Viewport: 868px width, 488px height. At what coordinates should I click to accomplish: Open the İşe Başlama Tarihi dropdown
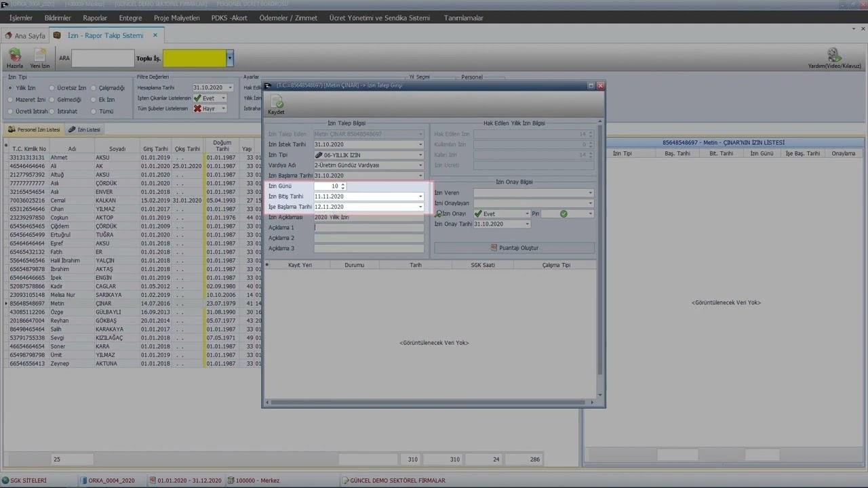(x=420, y=207)
